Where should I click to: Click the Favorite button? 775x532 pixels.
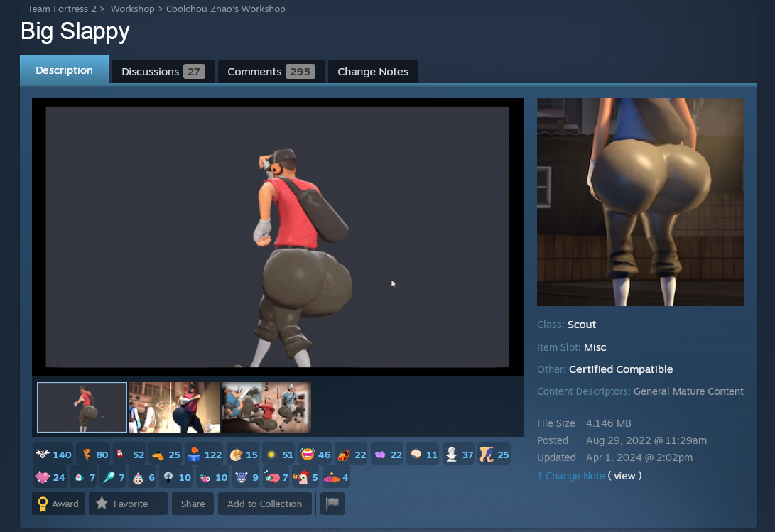click(128, 504)
